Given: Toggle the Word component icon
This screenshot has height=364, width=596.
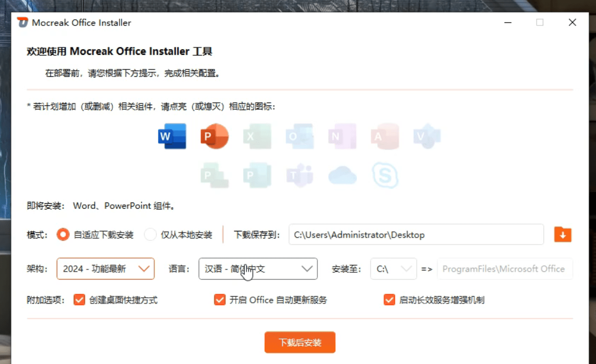Looking at the screenshot, I should click(171, 136).
